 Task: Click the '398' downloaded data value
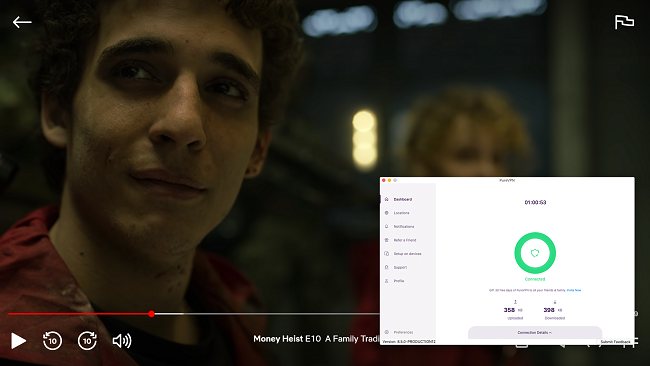(x=549, y=310)
